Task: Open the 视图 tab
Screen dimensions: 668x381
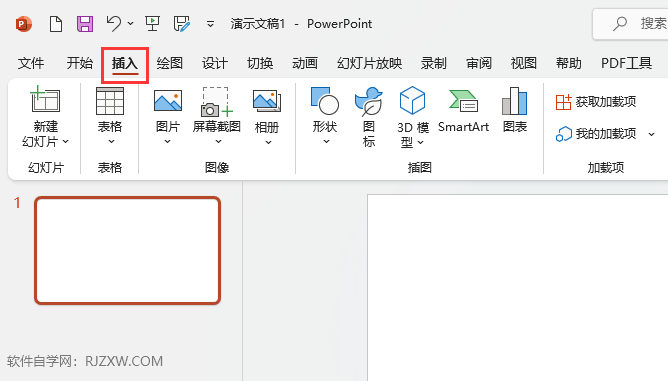Action: coord(524,64)
